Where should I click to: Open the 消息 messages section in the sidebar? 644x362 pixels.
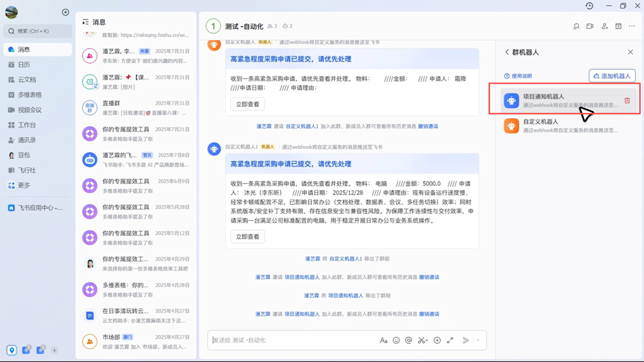[38, 50]
